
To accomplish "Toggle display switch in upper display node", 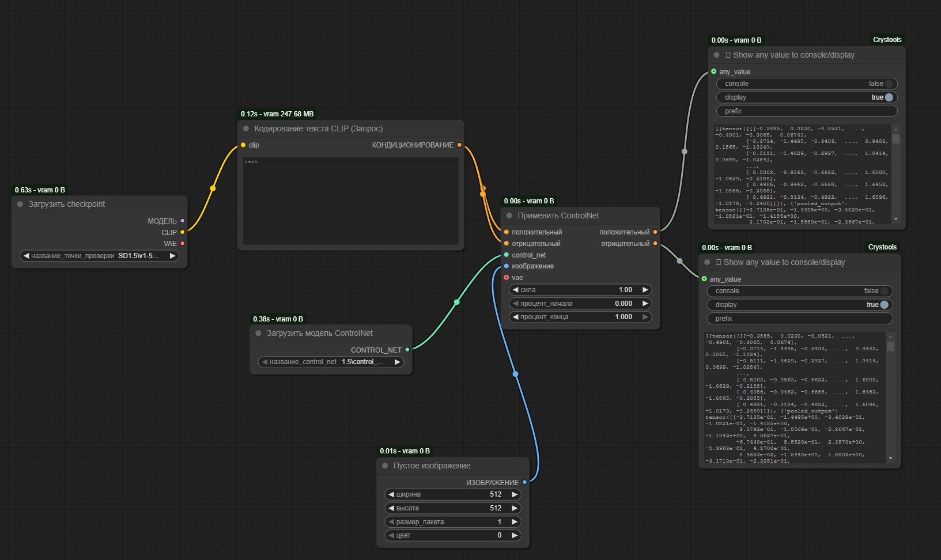I will pyautogui.click(x=889, y=97).
